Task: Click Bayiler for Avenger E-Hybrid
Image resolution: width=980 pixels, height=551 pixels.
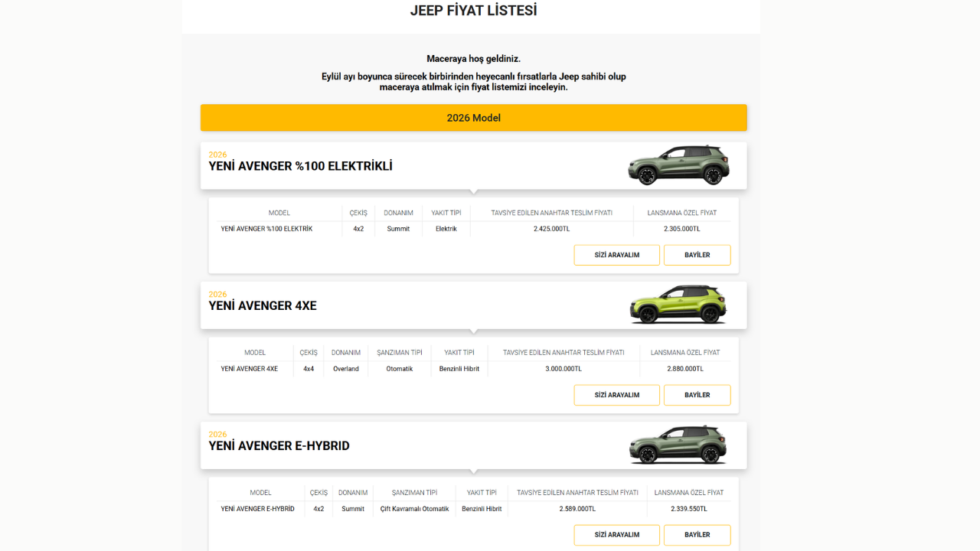Action: click(x=697, y=535)
